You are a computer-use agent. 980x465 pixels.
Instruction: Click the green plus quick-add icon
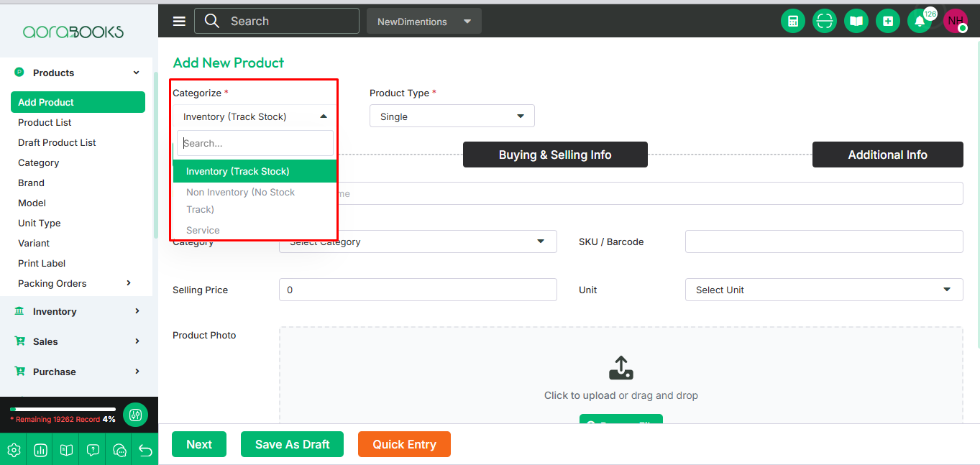(x=888, y=22)
